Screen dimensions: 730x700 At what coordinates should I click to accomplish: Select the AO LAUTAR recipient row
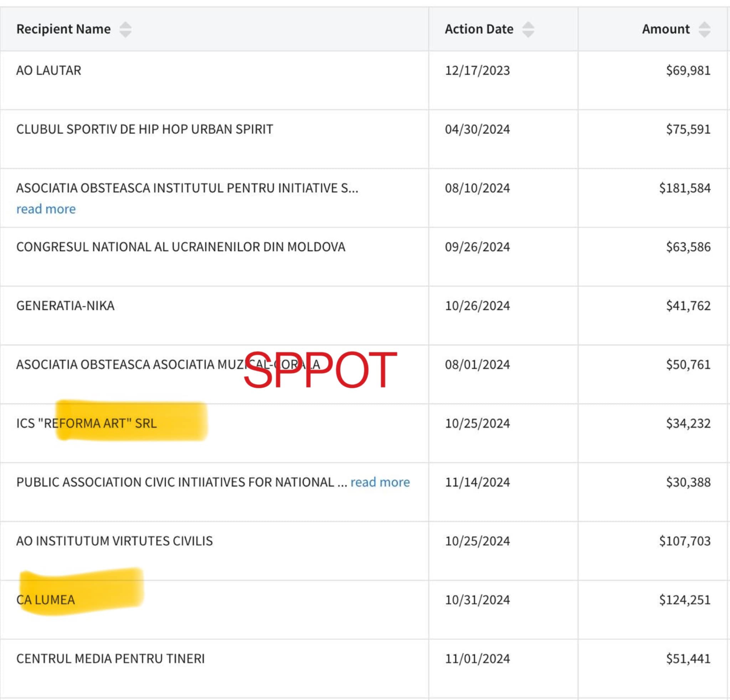tap(49, 70)
